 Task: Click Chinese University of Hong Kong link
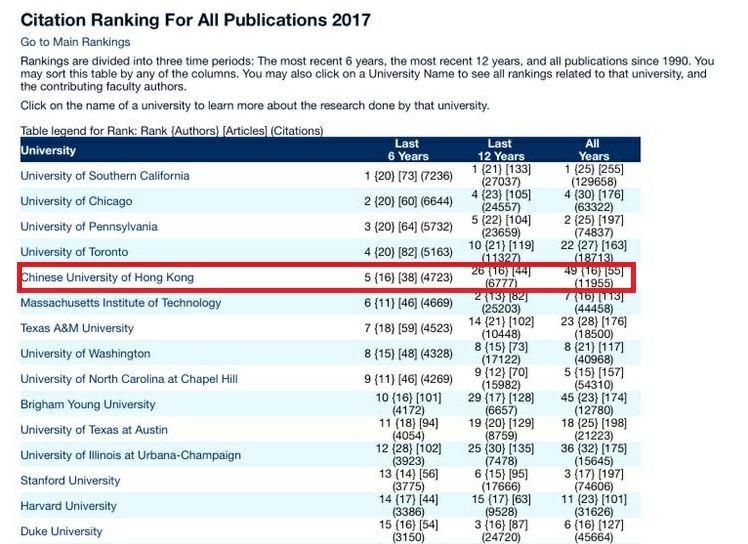pos(107,277)
